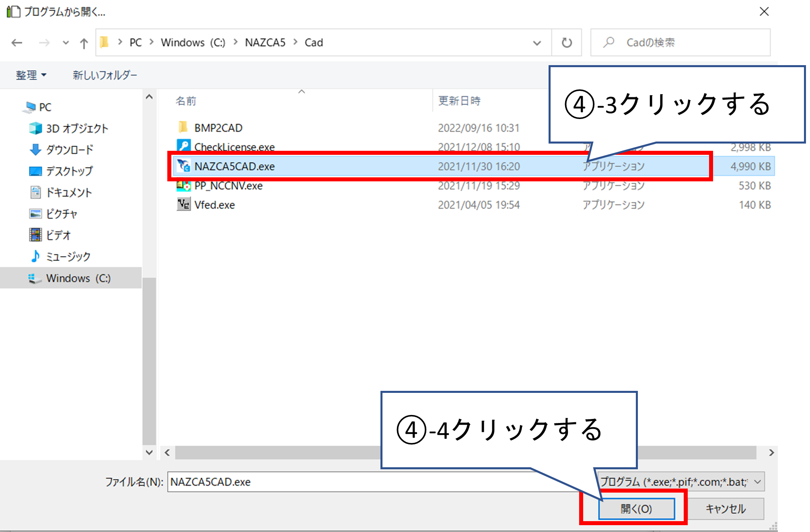Click the キャンセル cancel button
This screenshot has width=810, height=532.
point(726,509)
